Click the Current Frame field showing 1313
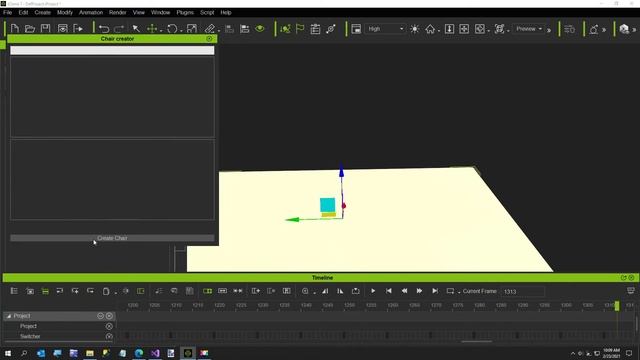The image size is (640, 360). click(x=523, y=291)
